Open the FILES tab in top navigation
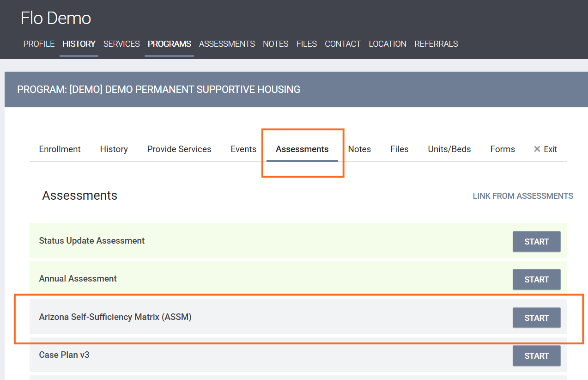This screenshot has height=380, width=588. coord(307,44)
